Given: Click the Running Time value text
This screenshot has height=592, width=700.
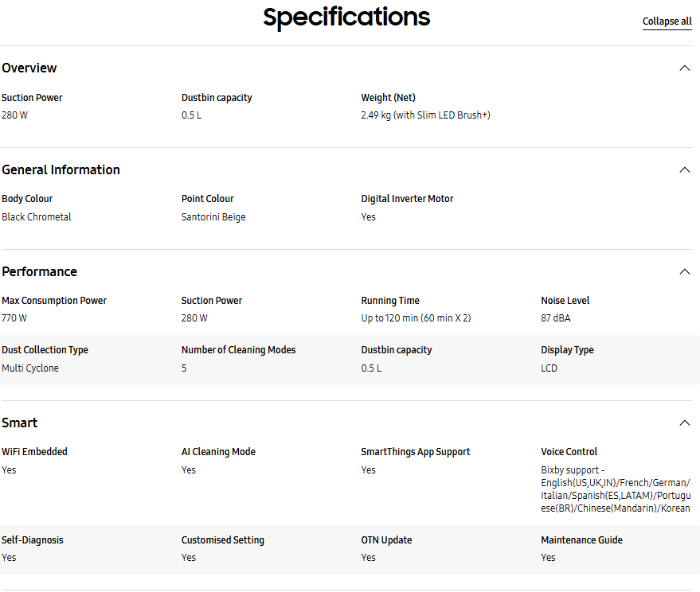Looking at the screenshot, I should (x=416, y=318).
